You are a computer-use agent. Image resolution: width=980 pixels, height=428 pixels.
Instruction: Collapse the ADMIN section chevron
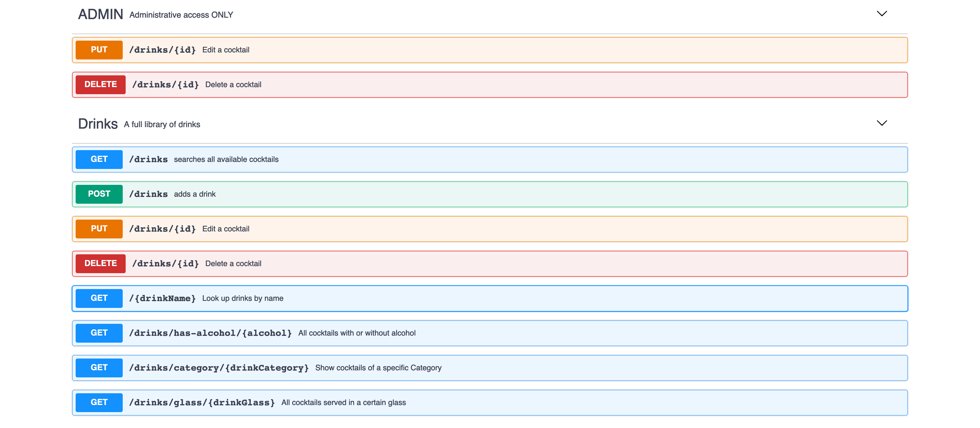click(x=881, y=14)
